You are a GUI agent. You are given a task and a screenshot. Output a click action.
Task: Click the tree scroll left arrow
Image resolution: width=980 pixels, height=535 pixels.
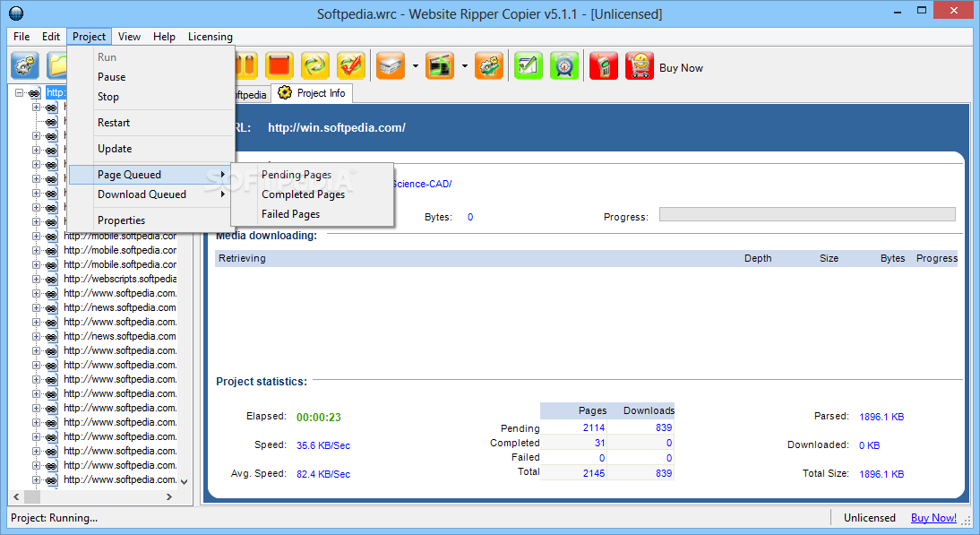16,496
